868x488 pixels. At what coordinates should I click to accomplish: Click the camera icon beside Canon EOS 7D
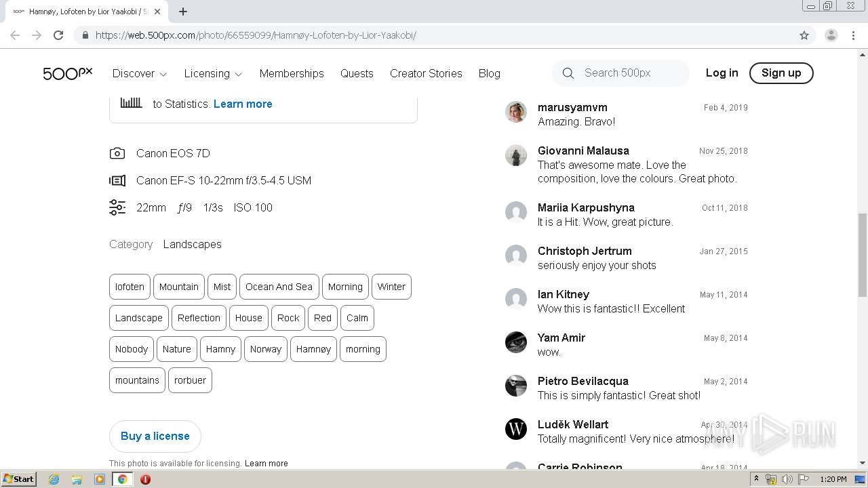pyautogui.click(x=117, y=153)
